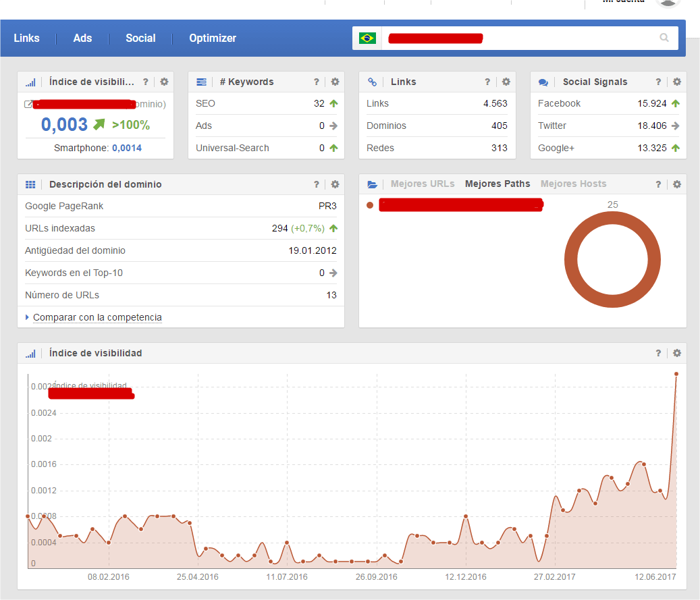Screen dimensions: 700x600
Task: Switch to the Mejores Hosts tab
Action: [573, 184]
